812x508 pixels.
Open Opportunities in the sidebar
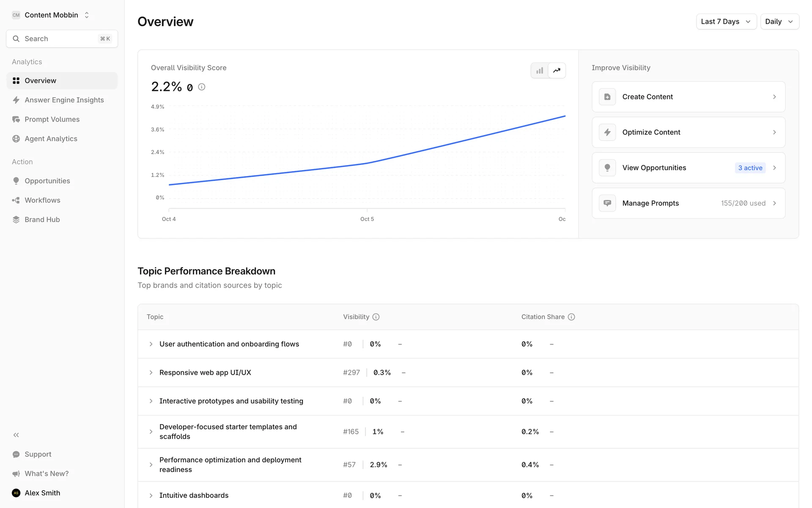click(x=47, y=181)
